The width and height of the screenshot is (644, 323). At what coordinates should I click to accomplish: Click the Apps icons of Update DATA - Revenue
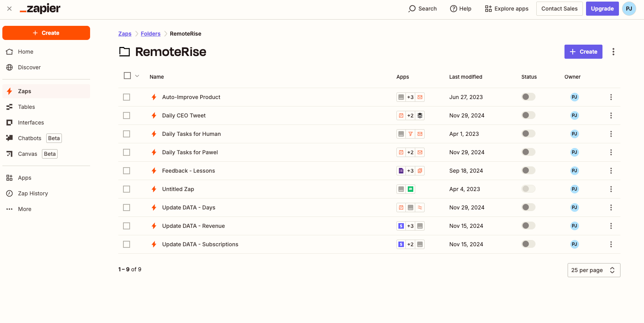[411, 226]
